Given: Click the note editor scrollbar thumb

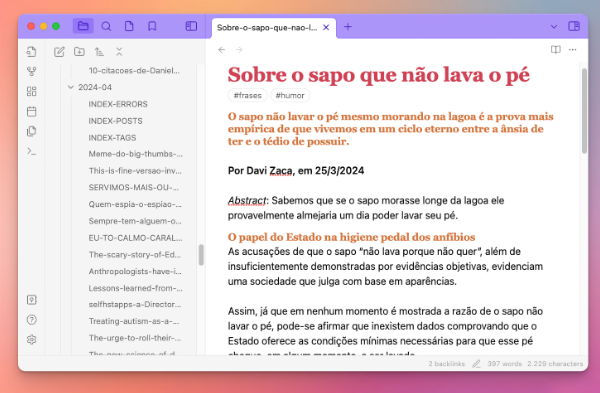Looking at the screenshot, I should pos(584,111).
